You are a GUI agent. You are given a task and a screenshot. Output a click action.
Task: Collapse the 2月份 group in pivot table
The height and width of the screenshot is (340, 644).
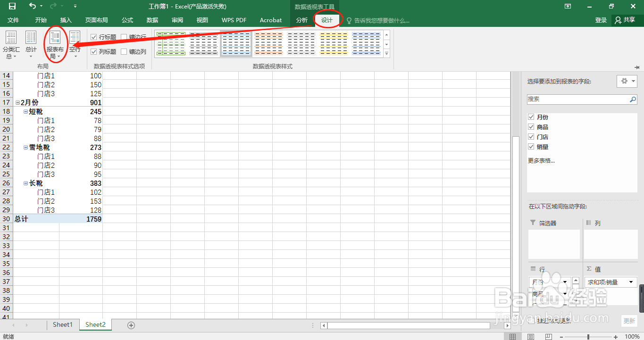(x=17, y=102)
